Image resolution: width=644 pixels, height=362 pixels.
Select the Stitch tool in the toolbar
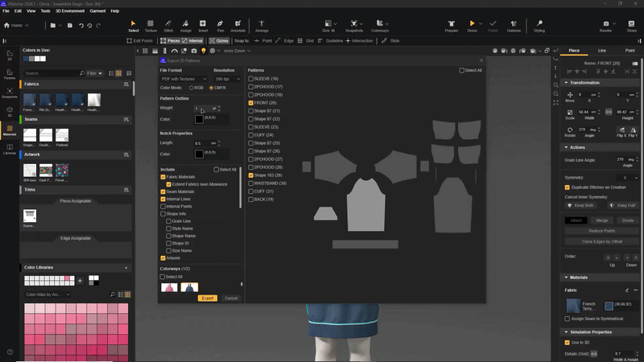[168, 25]
